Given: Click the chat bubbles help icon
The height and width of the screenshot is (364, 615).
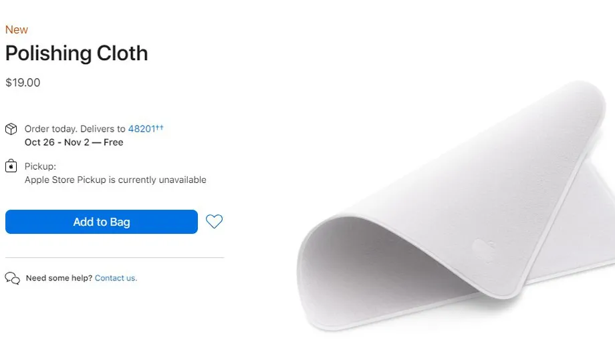Looking at the screenshot, I should (x=12, y=279).
